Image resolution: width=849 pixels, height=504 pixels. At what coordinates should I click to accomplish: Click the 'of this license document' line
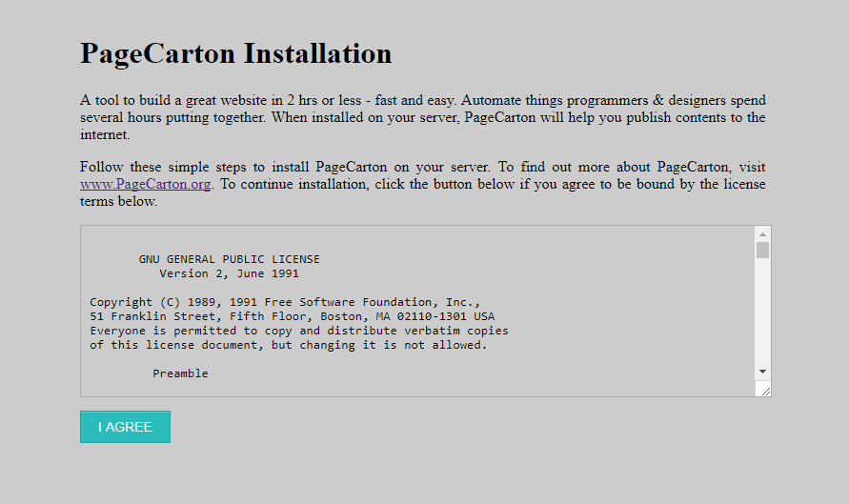[x=289, y=345]
